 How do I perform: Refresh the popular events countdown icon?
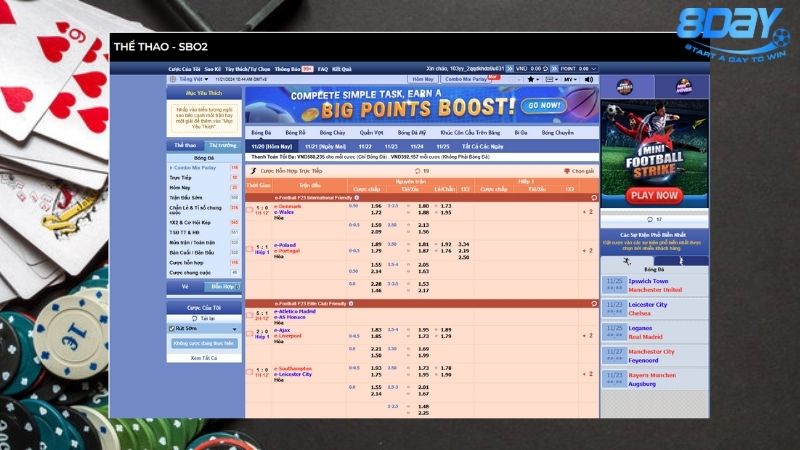click(649, 219)
